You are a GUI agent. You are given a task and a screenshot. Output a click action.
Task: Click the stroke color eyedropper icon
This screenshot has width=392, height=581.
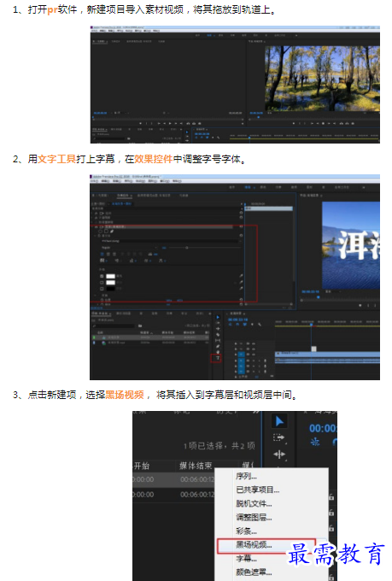pyautogui.click(x=241, y=282)
